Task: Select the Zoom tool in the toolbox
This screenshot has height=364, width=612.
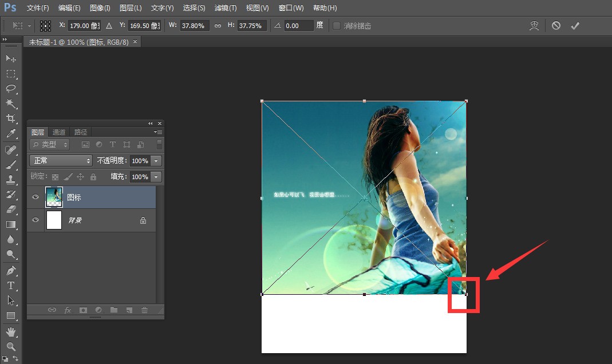Action: [x=10, y=346]
